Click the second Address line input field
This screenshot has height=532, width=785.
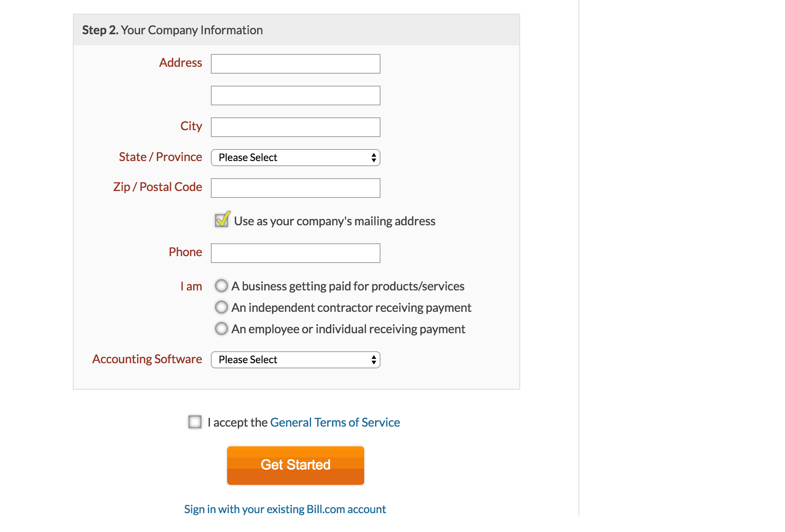[x=295, y=96]
